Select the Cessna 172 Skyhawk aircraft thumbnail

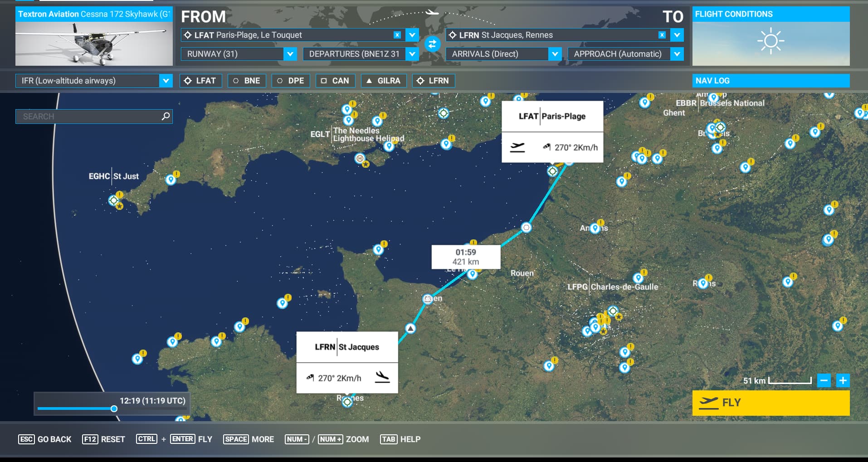tap(94, 44)
